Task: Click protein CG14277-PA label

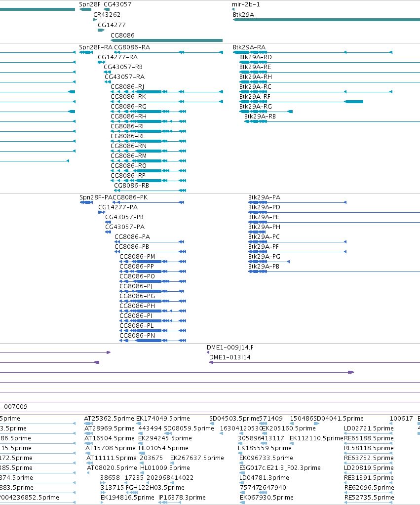Action: pyautogui.click(x=118, y=207)
